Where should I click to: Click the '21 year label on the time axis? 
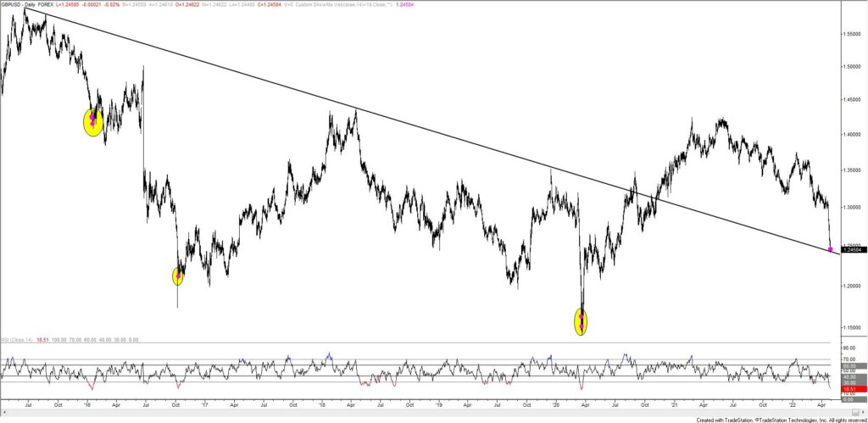tap(676, 404)
